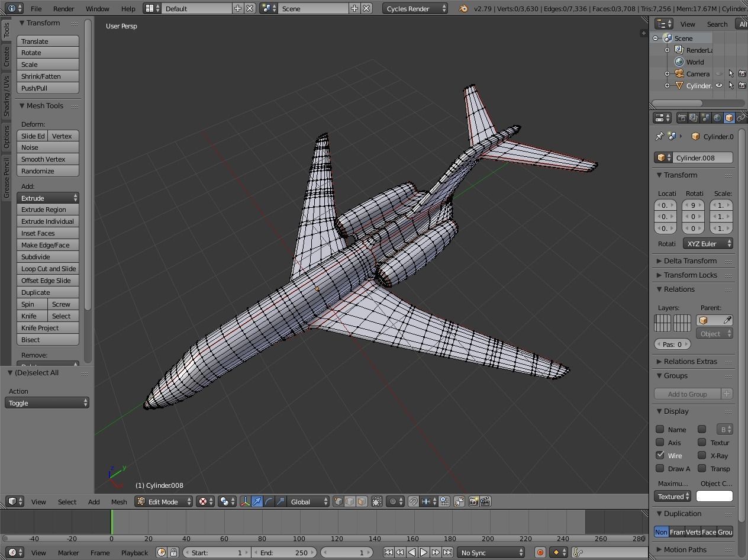
Task: Click the Inset Faces button
Action: pyautogui.click(x=48, y=233)
